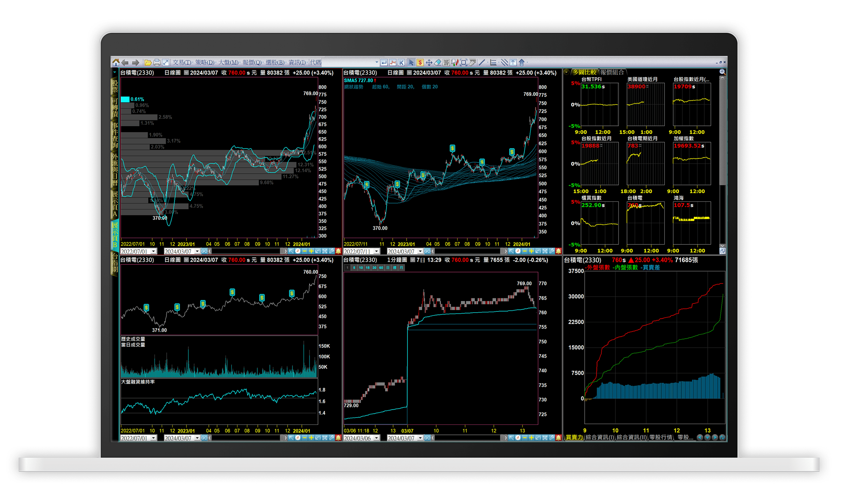Select the eraser tool in the toolbar

(438, 62)
